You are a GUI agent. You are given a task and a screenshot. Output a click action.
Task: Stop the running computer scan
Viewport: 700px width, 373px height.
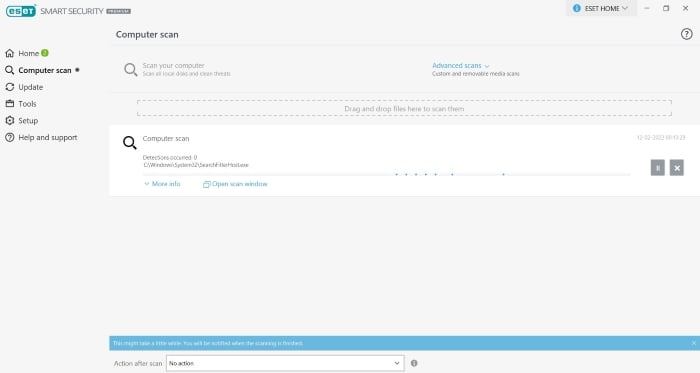tap(676, 168)
